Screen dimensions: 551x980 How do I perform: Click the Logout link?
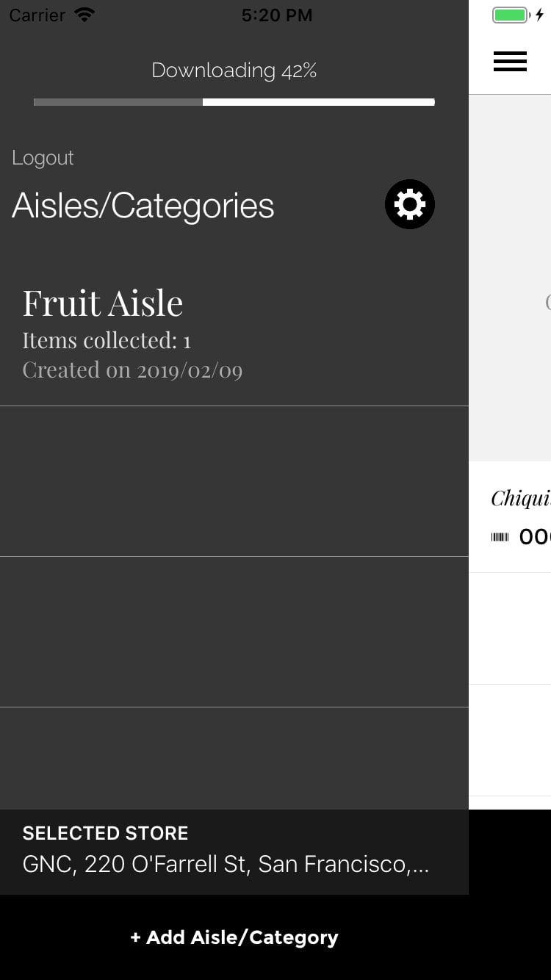click(x=43, y=158)
